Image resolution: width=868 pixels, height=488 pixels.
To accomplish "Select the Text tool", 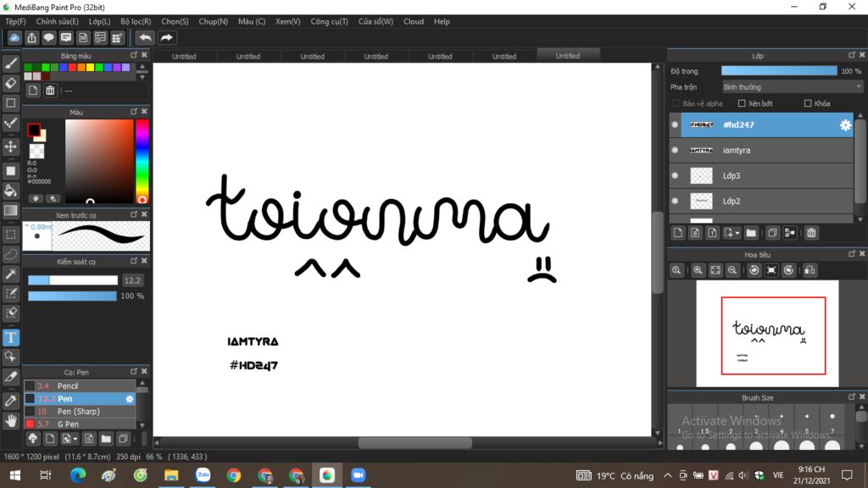I will coord(10,337).
